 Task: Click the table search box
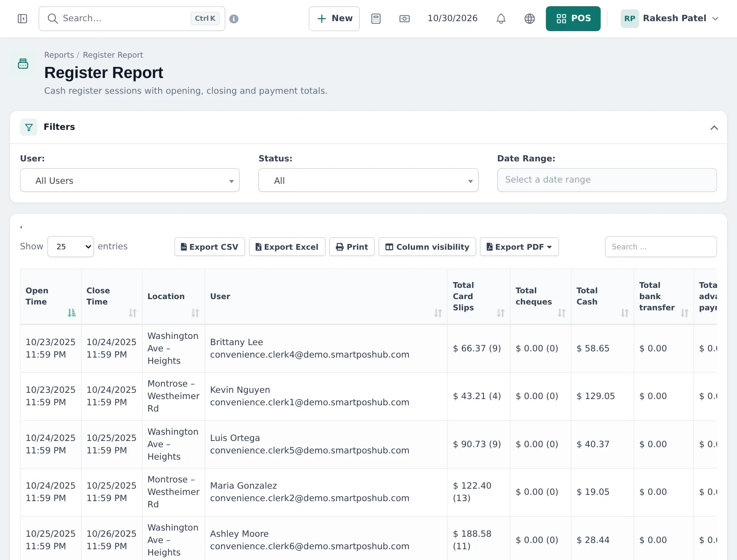coord(661,247)
